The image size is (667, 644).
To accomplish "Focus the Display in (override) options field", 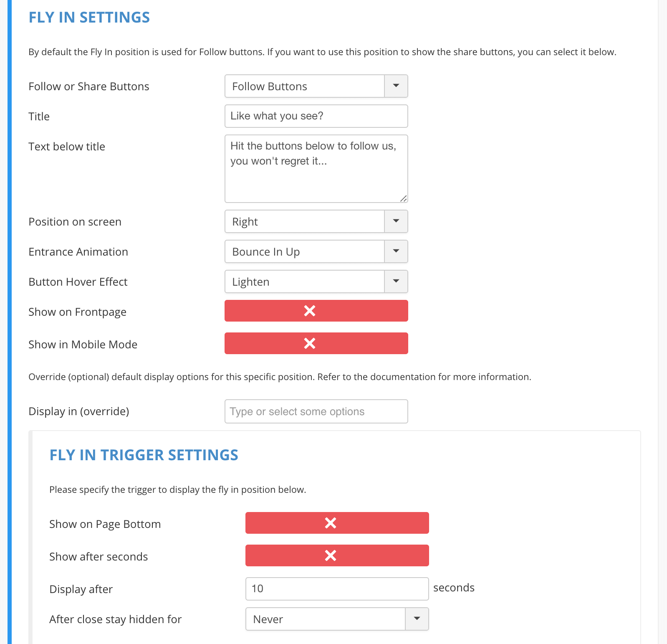I will [316, 411].
